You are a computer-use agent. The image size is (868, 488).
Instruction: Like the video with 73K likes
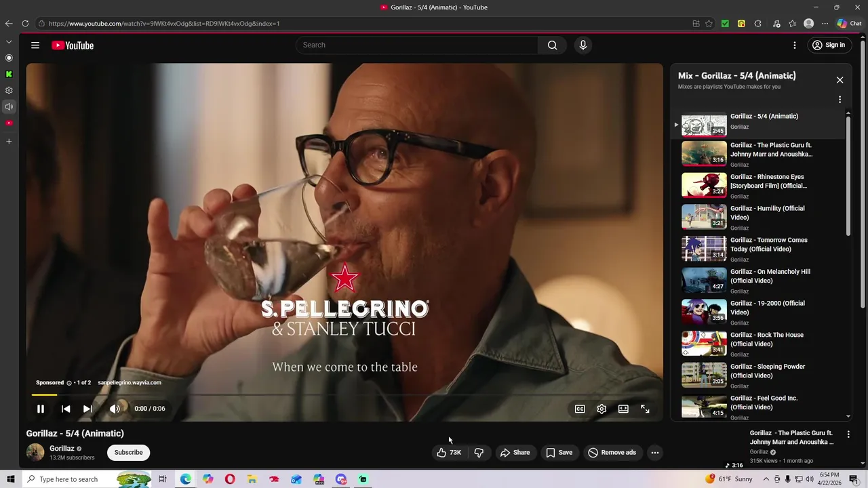pos(448,452)
